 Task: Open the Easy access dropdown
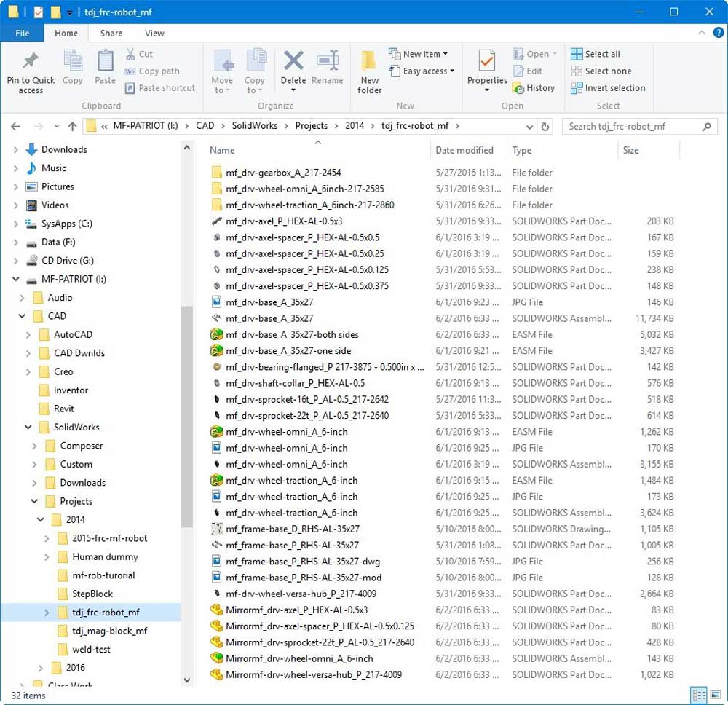(x=422, y=71)
